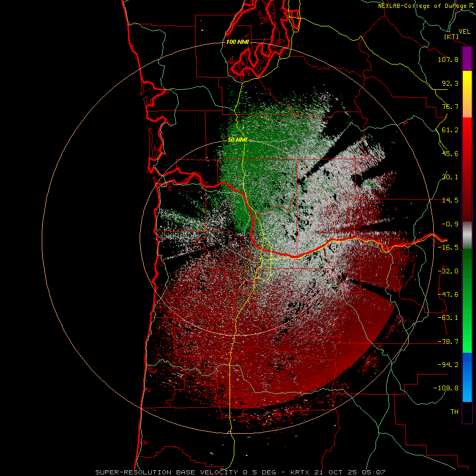476x476 pixels.
Task: Click the VEL legend title
Action: (x=464, y=32)
